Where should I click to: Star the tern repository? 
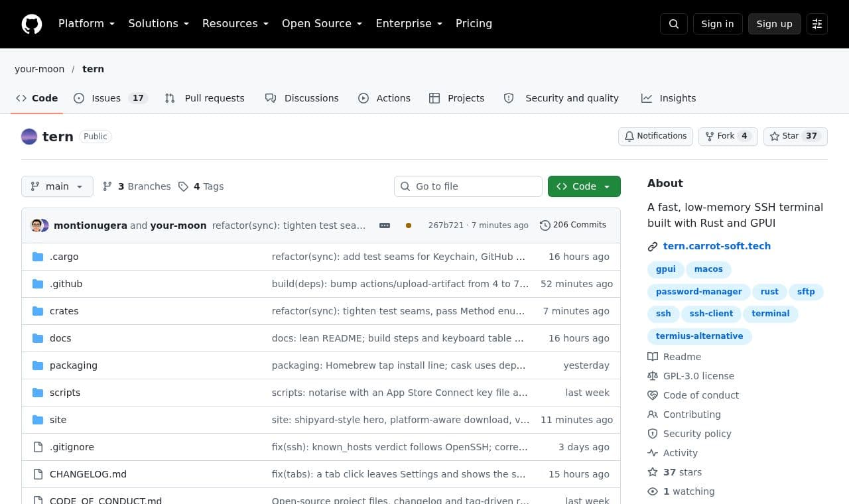click(795, 136)
